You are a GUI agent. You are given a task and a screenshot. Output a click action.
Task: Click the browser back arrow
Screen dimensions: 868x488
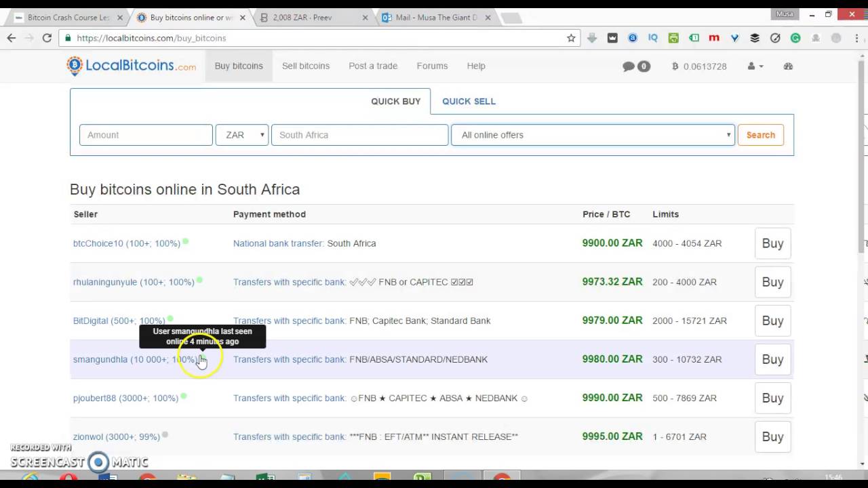pos(12,38)
